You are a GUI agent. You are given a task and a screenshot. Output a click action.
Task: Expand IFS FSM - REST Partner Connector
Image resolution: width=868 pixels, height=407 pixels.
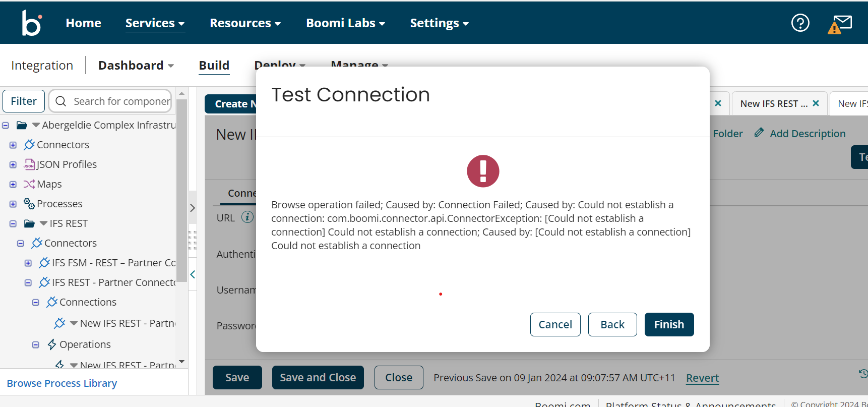[x=28, y=263]
